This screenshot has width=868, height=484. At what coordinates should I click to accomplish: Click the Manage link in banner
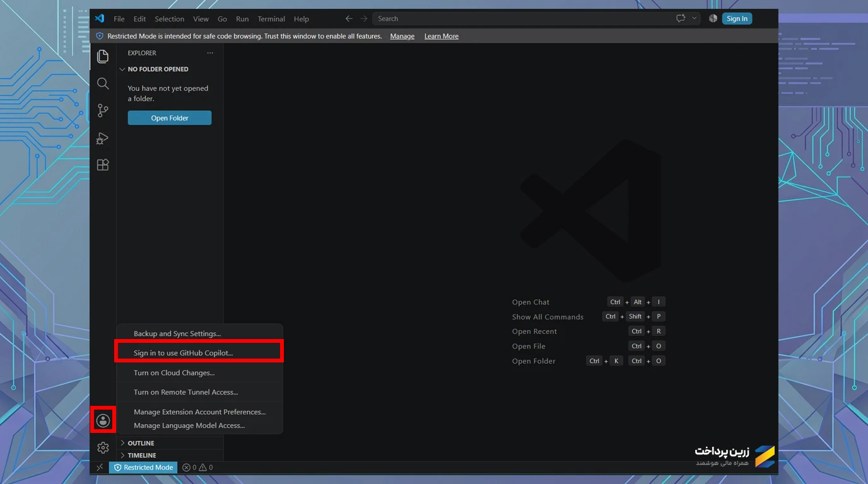402,37
